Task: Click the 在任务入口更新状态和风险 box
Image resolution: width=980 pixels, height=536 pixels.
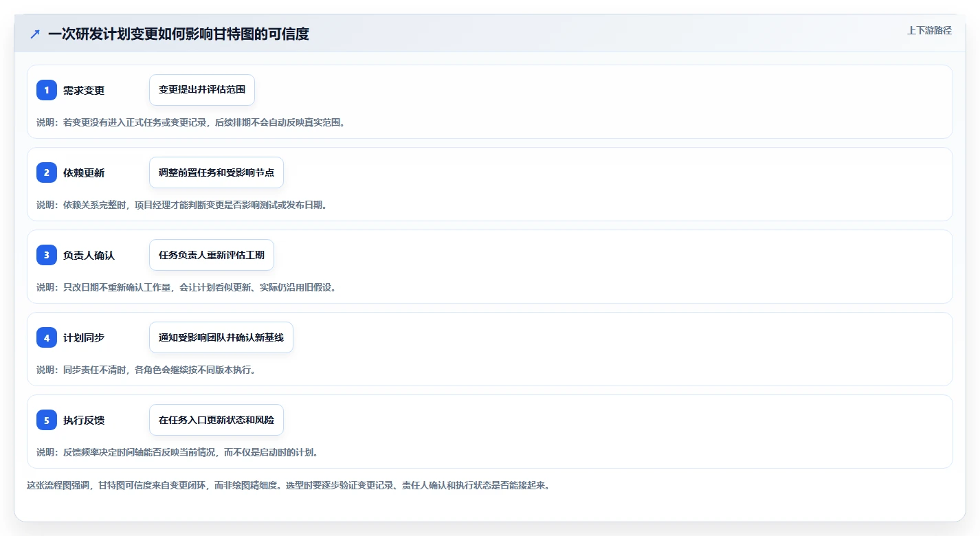Action: coord(216,420)
